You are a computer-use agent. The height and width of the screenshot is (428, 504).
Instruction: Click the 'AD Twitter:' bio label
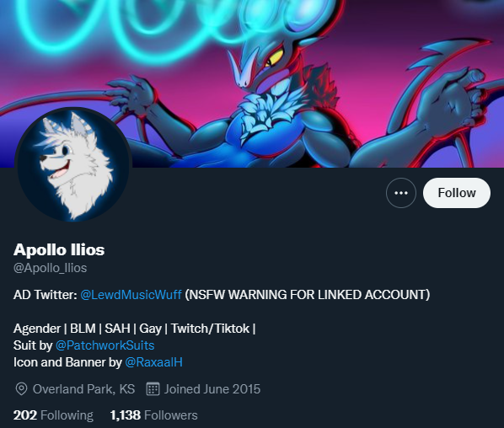tap(46, 295)
